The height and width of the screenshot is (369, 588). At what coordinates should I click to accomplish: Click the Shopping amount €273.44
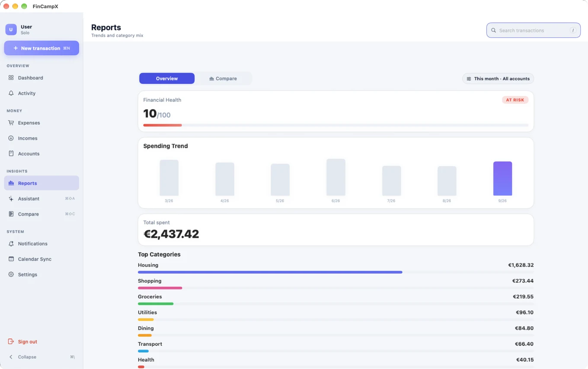click(x=523, y=281)
